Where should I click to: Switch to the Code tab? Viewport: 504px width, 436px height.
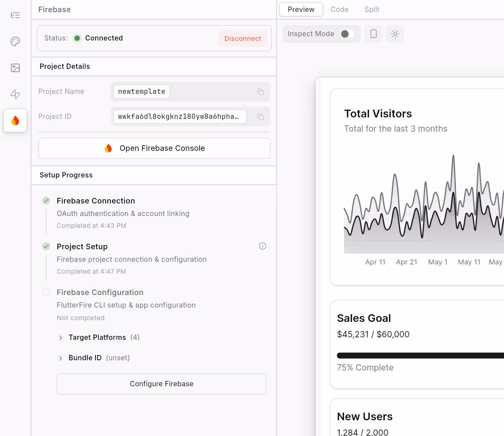point(339,9)
